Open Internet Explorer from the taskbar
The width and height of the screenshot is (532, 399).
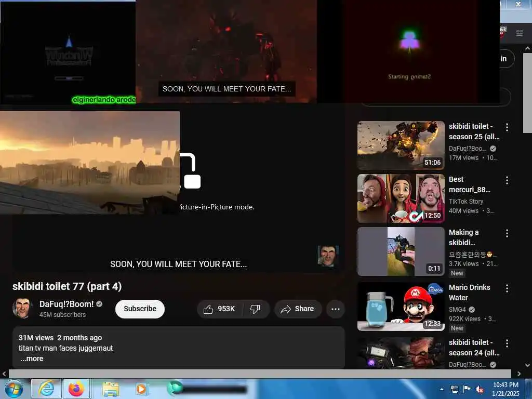pos(46,389)
